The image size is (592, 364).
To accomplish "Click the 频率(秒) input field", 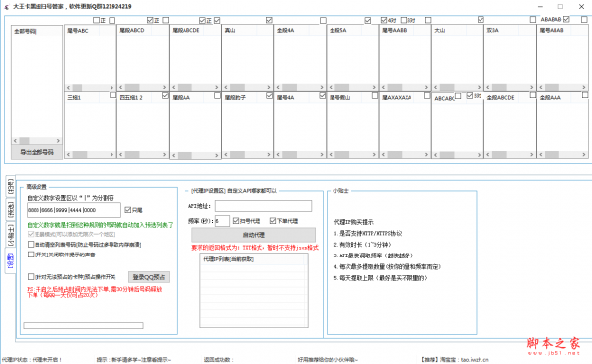I will click(222, 221).
